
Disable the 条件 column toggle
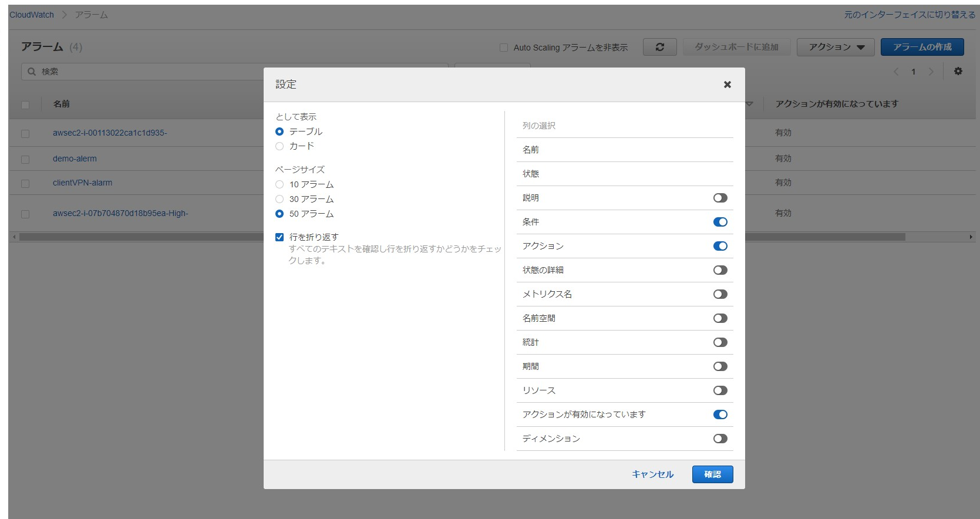(720, 222)
